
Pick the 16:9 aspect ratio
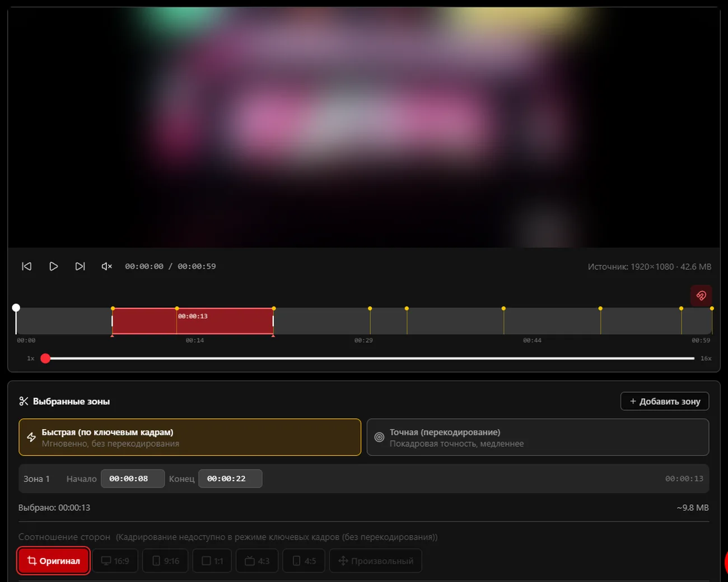pos(115,561)
